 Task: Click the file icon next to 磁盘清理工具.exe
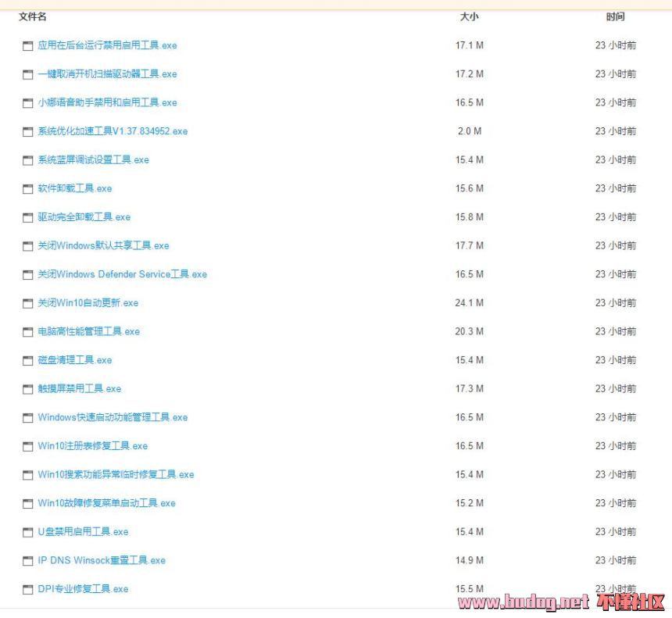coord(28,361)
